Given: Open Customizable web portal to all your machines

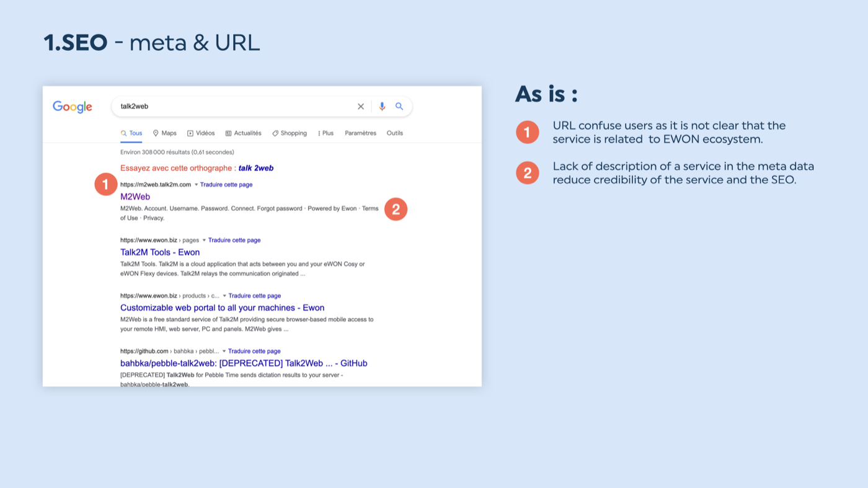Looking at the screenshot, I should (222, 308).
